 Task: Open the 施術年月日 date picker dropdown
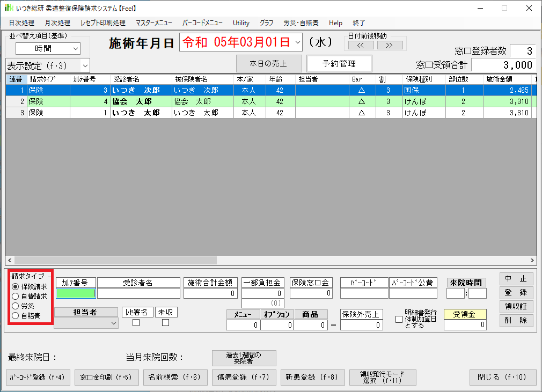tap(298, 42)
